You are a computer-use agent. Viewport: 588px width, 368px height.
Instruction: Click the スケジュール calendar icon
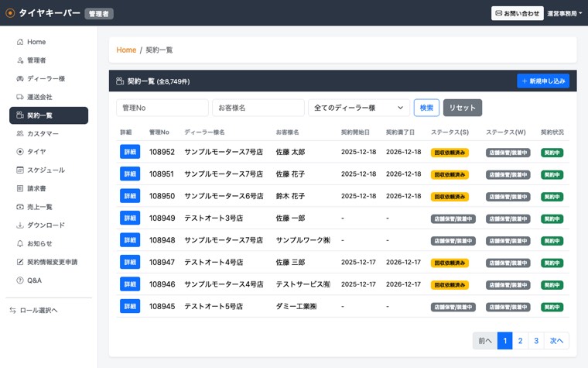point(20,170)
